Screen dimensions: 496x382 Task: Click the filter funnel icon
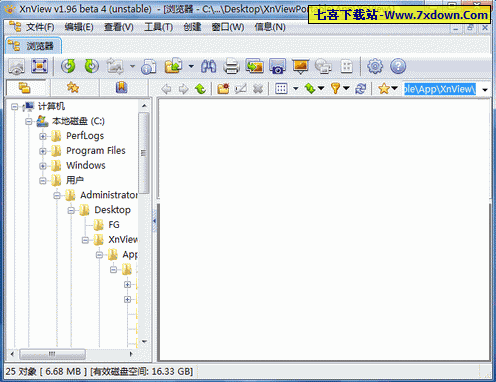335,89
